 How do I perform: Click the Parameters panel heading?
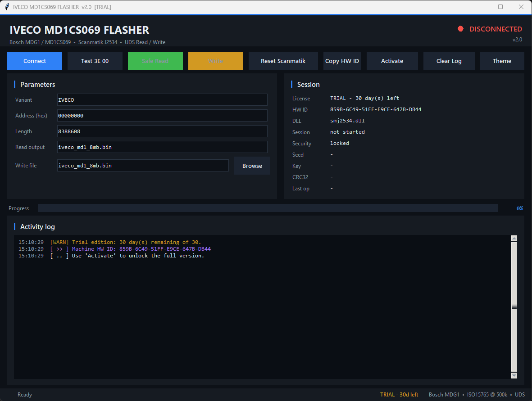click(37, 85)
